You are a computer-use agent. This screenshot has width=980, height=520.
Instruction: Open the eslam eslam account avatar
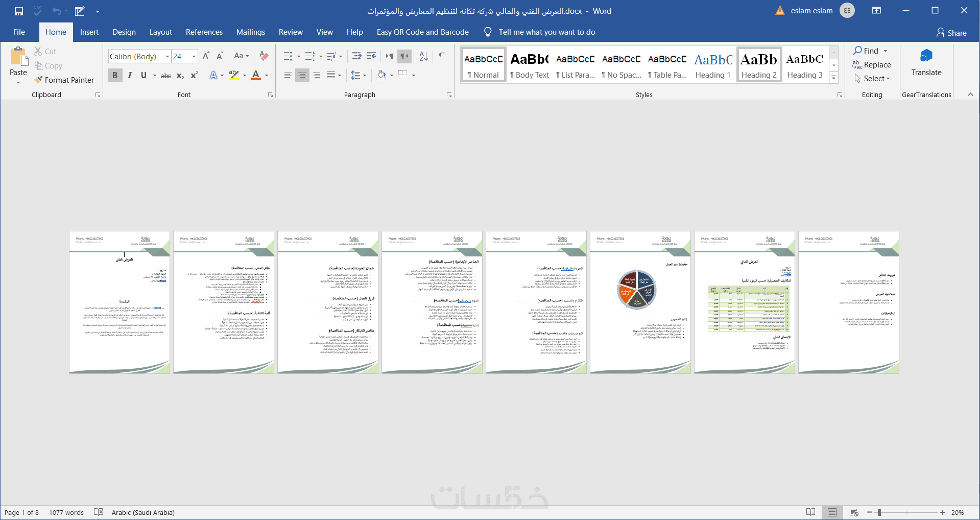[x=847, y=11]
